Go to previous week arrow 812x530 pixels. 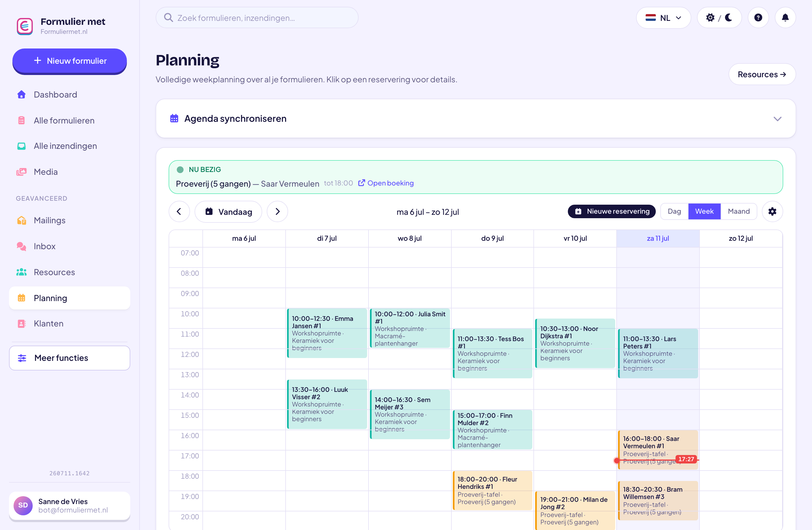[x=179, y=212]
